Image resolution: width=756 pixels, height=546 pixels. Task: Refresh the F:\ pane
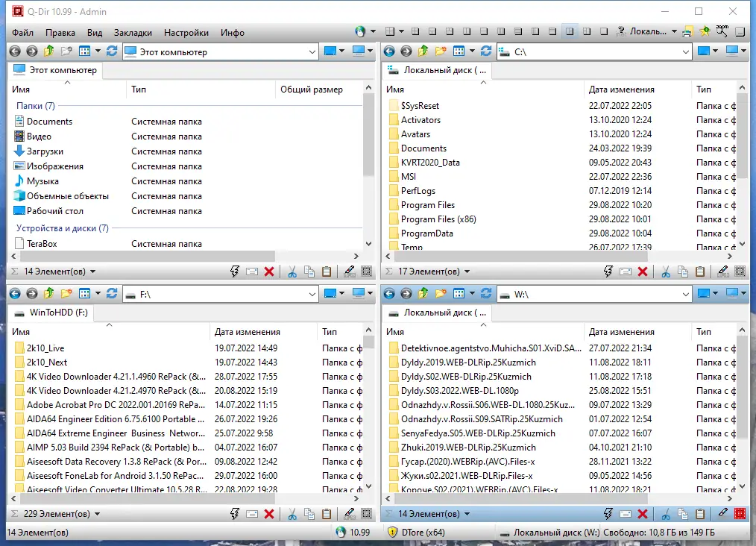pyautogui.click(x=112, y=294)
